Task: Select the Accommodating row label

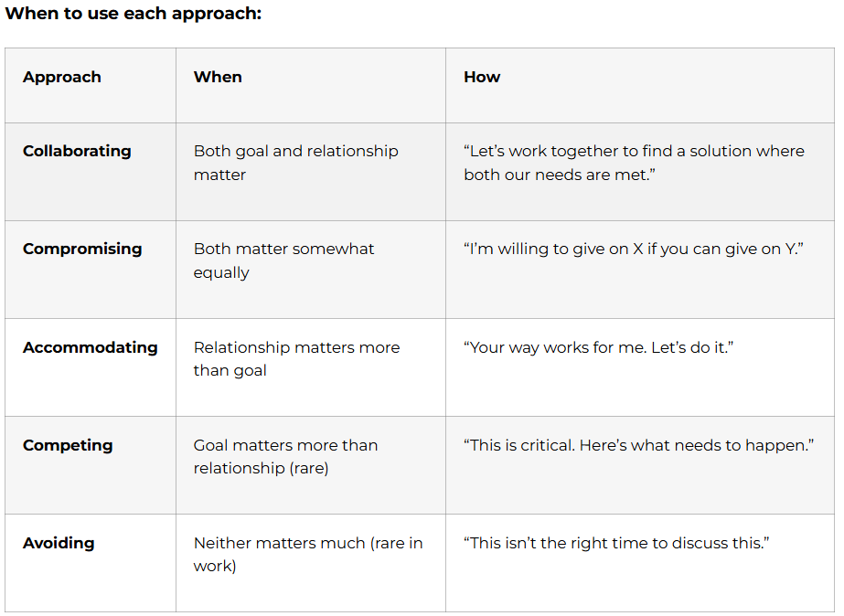Action: [x=90, y=347]
